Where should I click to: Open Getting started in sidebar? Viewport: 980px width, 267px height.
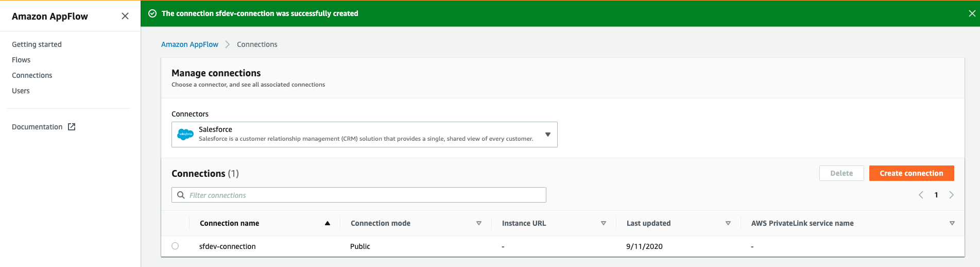coord(37,44)
